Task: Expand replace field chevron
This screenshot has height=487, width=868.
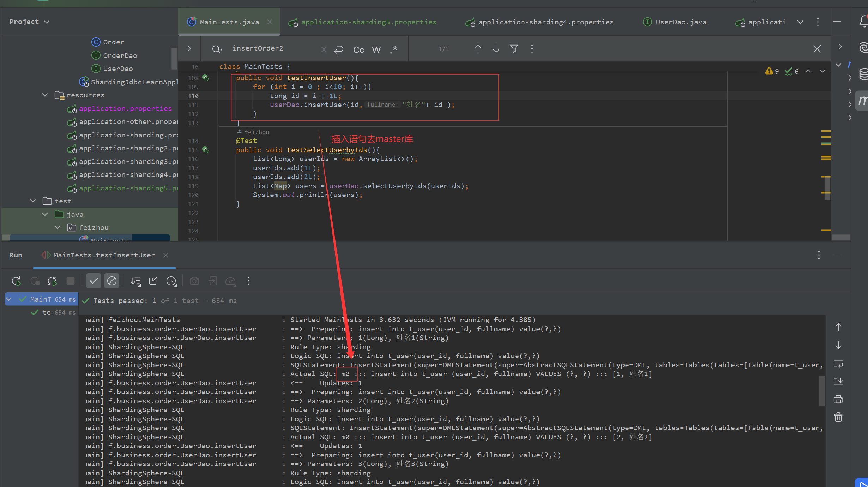Action: pos(189,48)
